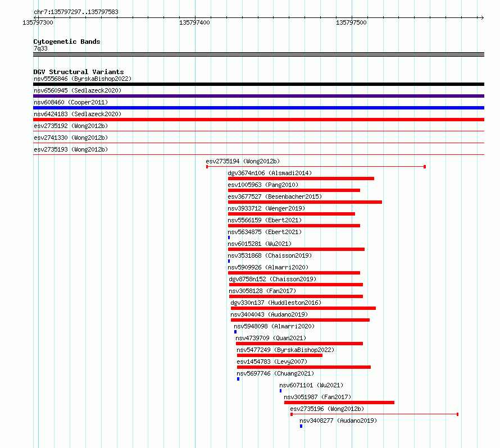Click the nsv5556846 (ByrskaBishop2022) label
500x448 pixels.
tap(83, 79)
